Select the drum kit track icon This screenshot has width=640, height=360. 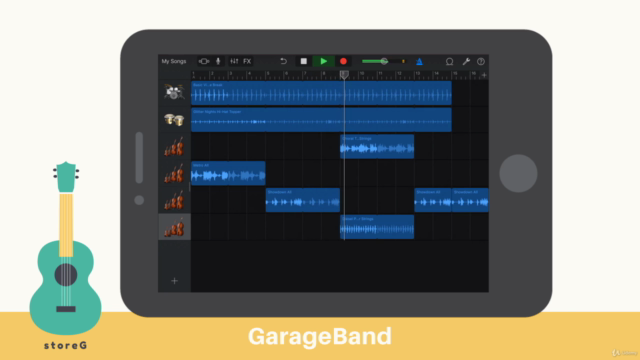tap(174, 92)
